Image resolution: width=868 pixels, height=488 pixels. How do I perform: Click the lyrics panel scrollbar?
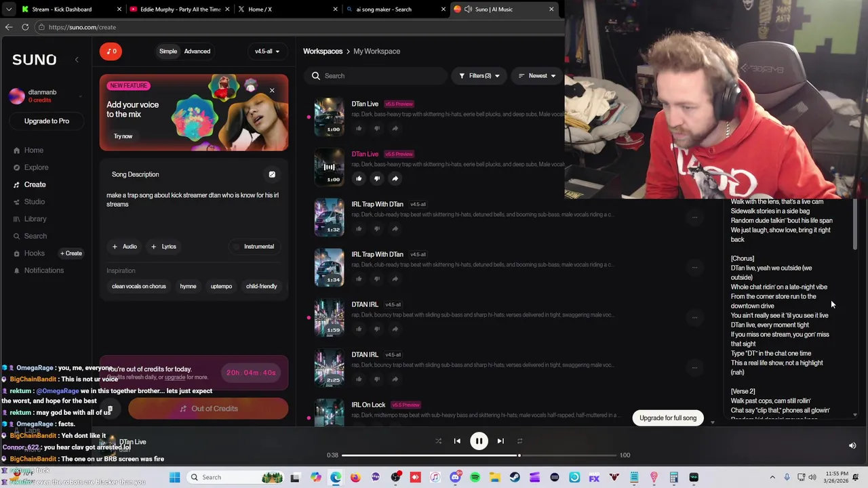[x=854, y=225]
